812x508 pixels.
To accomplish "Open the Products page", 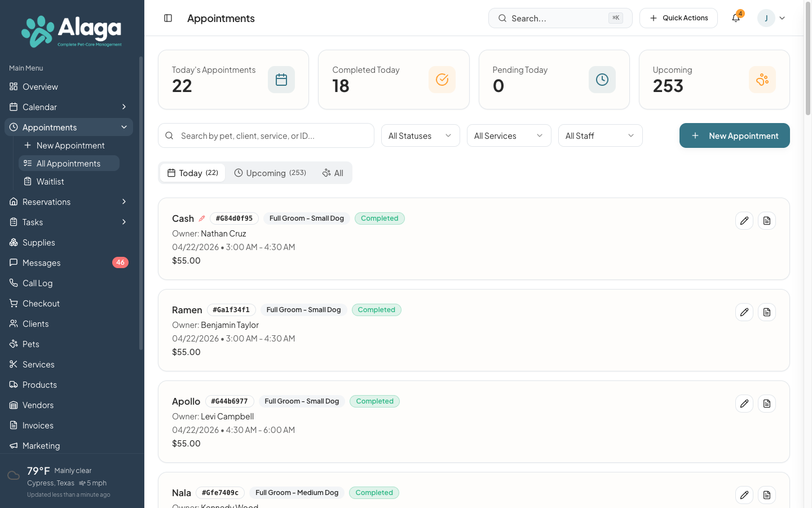I will (69, 384).
